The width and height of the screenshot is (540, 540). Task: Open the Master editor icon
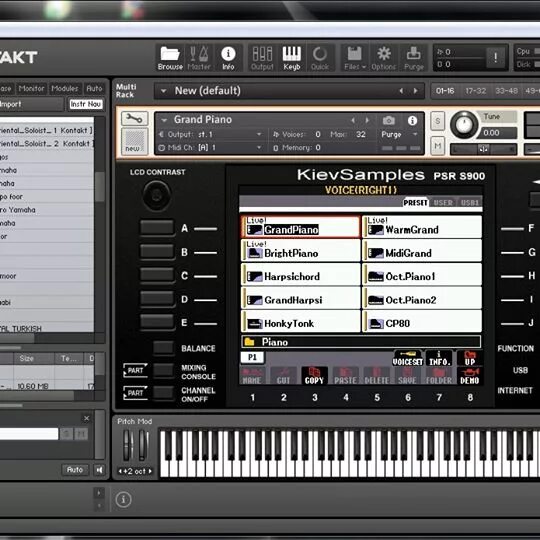(x=199, y=58)
